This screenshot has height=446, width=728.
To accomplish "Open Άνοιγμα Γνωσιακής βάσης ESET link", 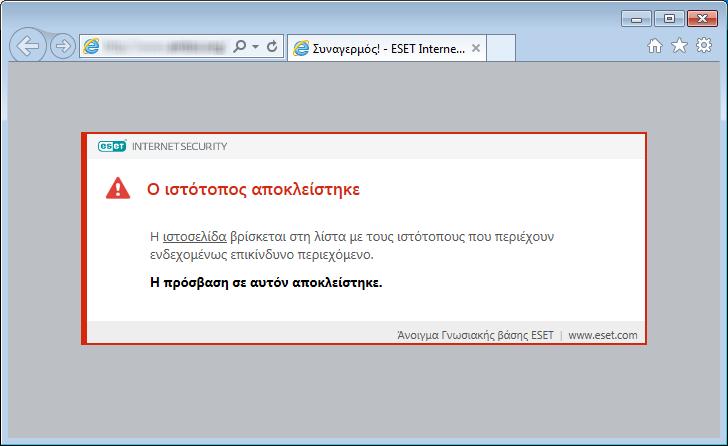I will click(475, 335).
